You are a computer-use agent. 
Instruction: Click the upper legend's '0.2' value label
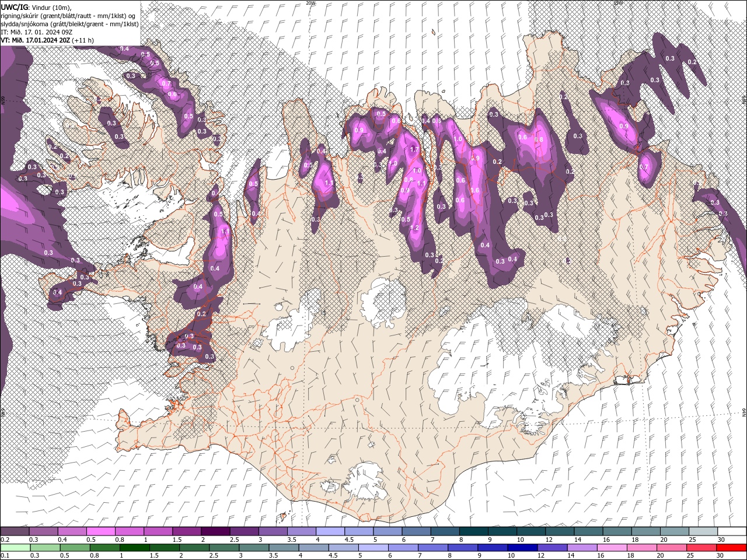[x=5, y=540]
